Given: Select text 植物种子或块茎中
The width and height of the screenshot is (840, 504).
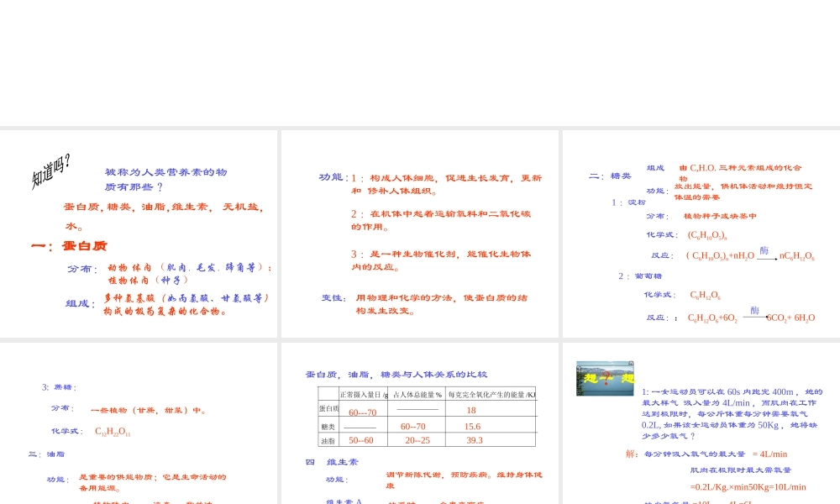Looking at the screenshot, I should coord(720,216).
